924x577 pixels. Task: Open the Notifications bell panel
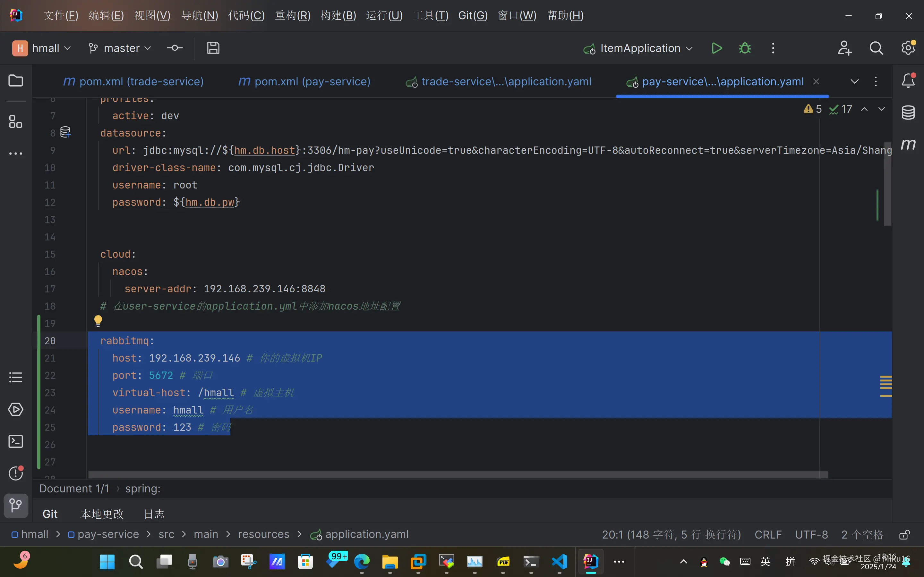pyautogui.click(x=908, y=80)
